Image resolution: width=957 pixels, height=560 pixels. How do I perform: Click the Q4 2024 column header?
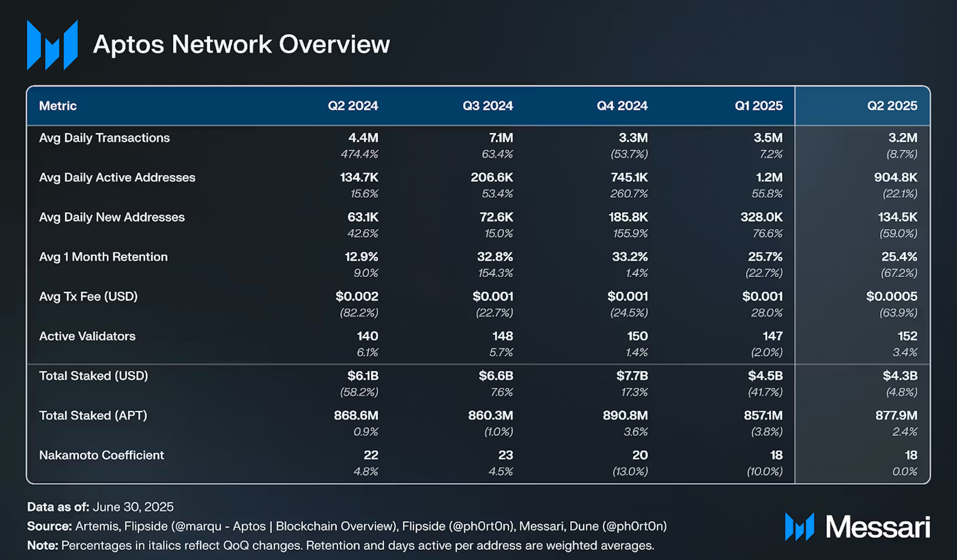click(621, 106)
